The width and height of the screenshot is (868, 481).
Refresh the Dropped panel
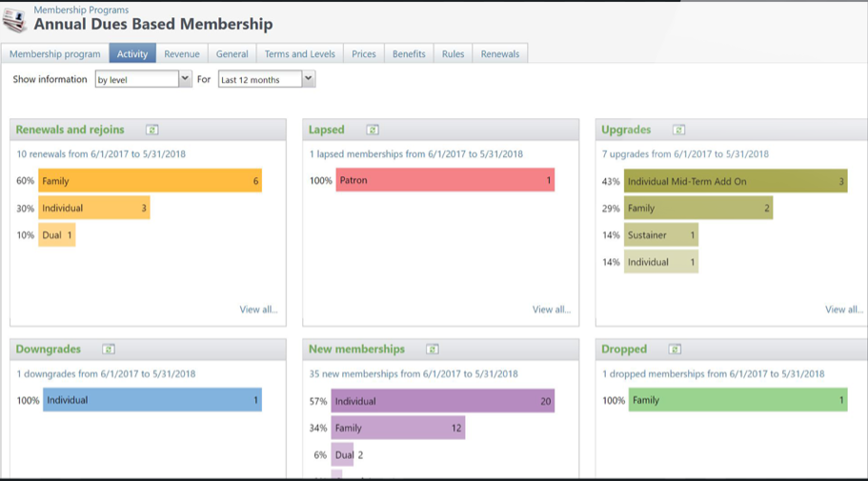[675, 350]
